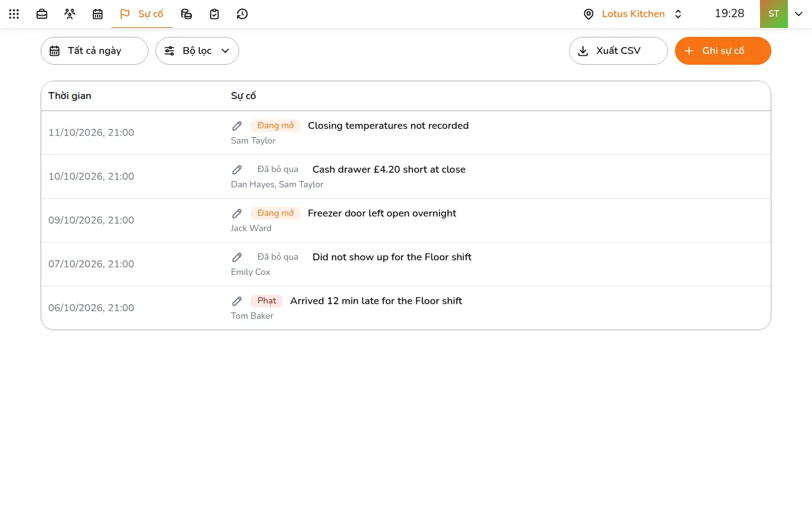Click the 09/10/2026, 21:00 time cell

click(x=91, y=220)
